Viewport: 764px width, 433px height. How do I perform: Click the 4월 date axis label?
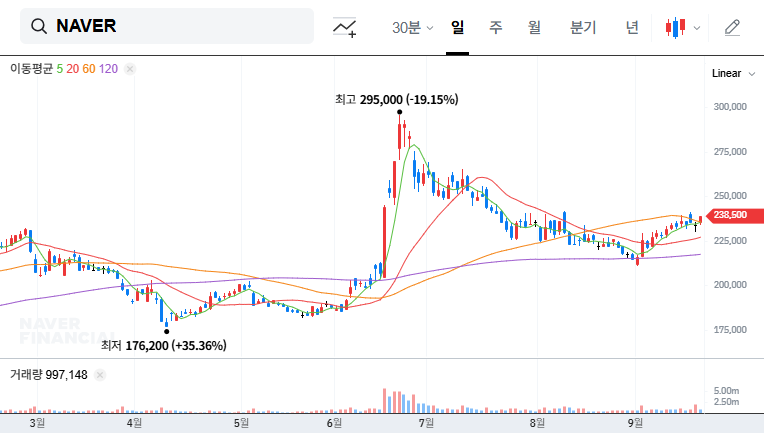134,423
